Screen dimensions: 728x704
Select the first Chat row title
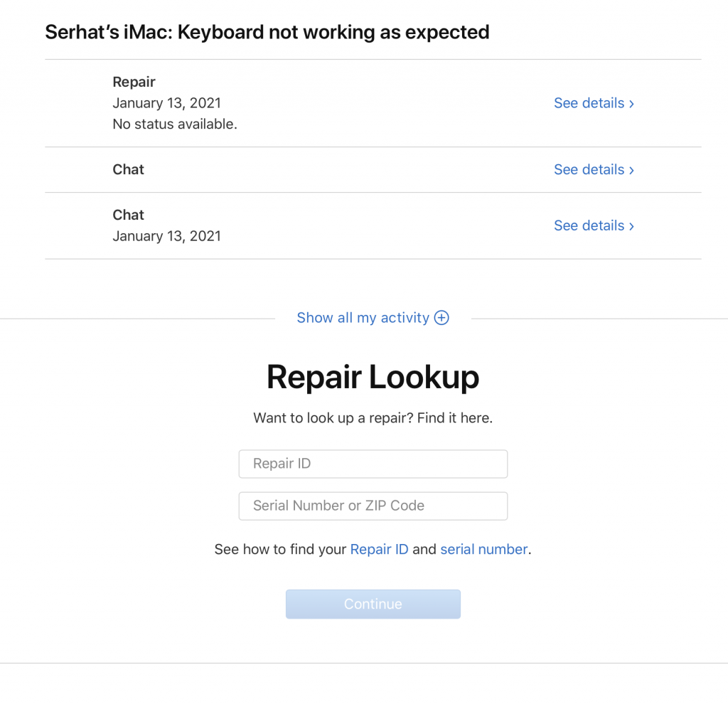[128, 169]
